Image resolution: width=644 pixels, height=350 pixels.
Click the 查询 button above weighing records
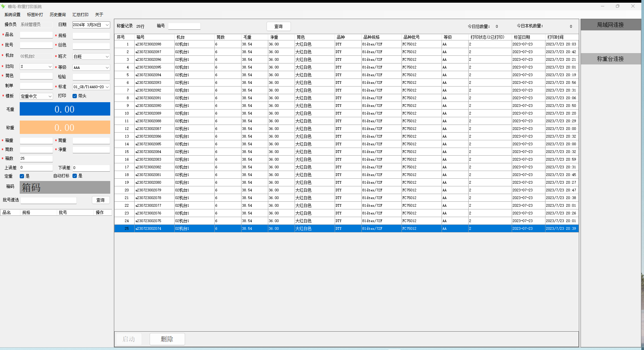(x=279, y=26)
